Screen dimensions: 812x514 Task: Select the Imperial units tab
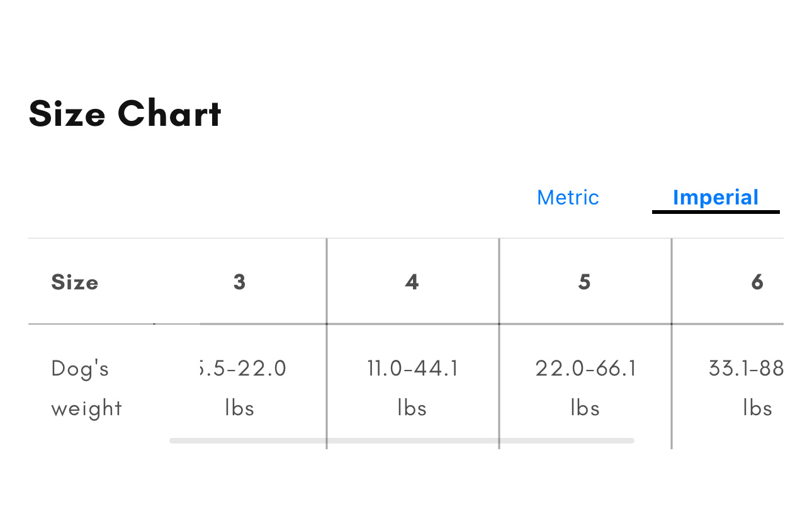click(716, 198)
